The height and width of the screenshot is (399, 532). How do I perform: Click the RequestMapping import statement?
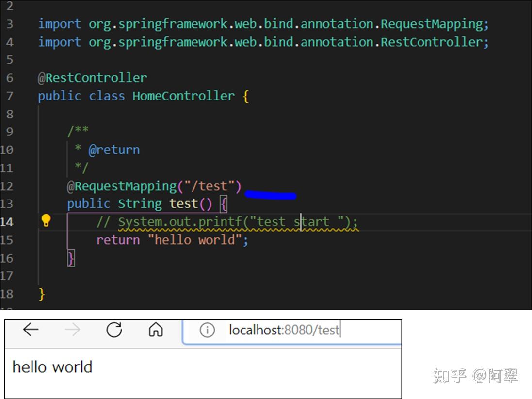263,24
